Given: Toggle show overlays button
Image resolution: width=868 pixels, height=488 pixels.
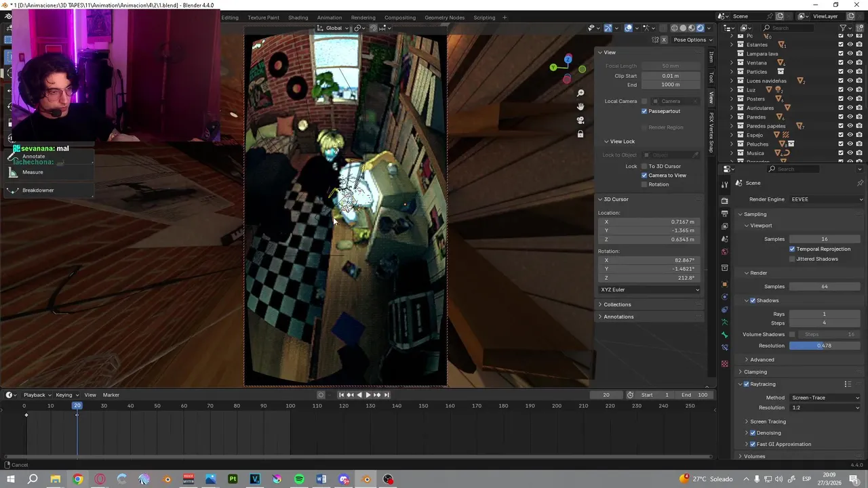Looking at the screenshot, I should coord(629,28).
